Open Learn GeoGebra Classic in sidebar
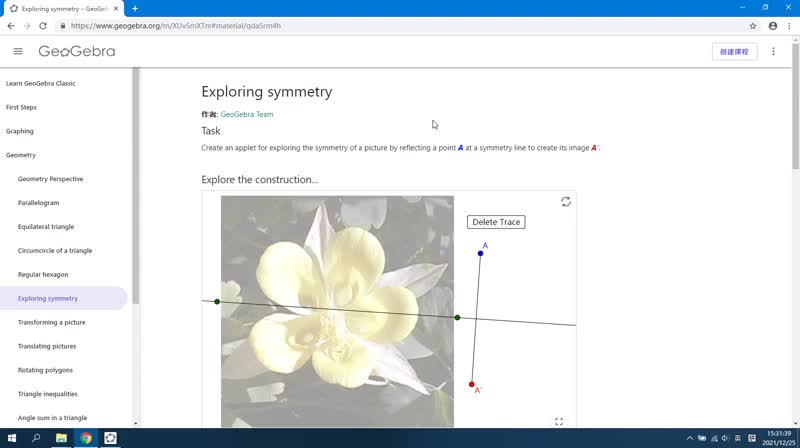The height and width of the screenshot is (448, 800). 41,83
